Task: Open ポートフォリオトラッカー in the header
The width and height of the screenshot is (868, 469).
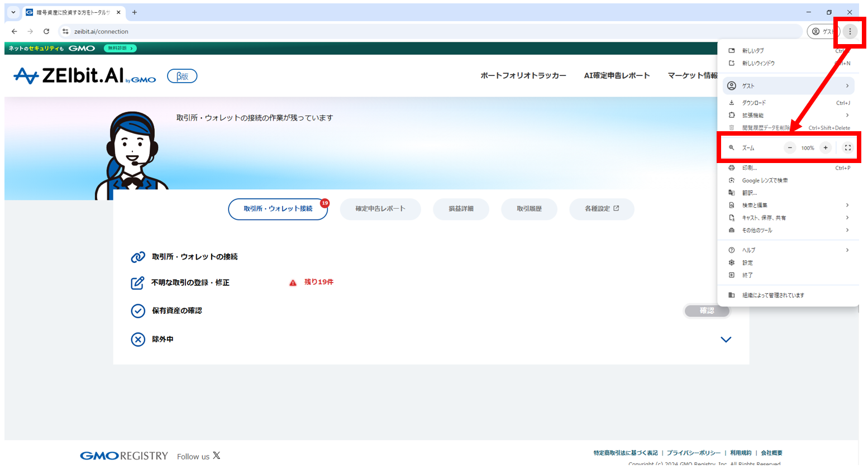Action: [523, 75]
